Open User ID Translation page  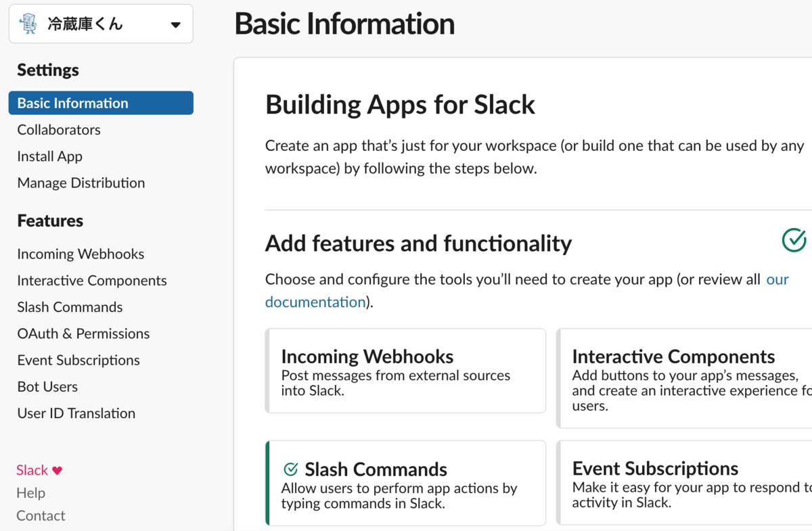[76, 413]
